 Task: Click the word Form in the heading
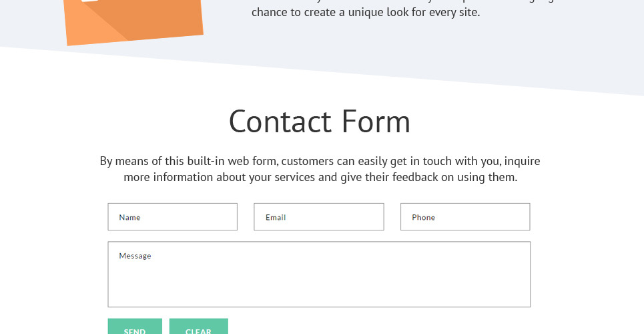(376, 122)
